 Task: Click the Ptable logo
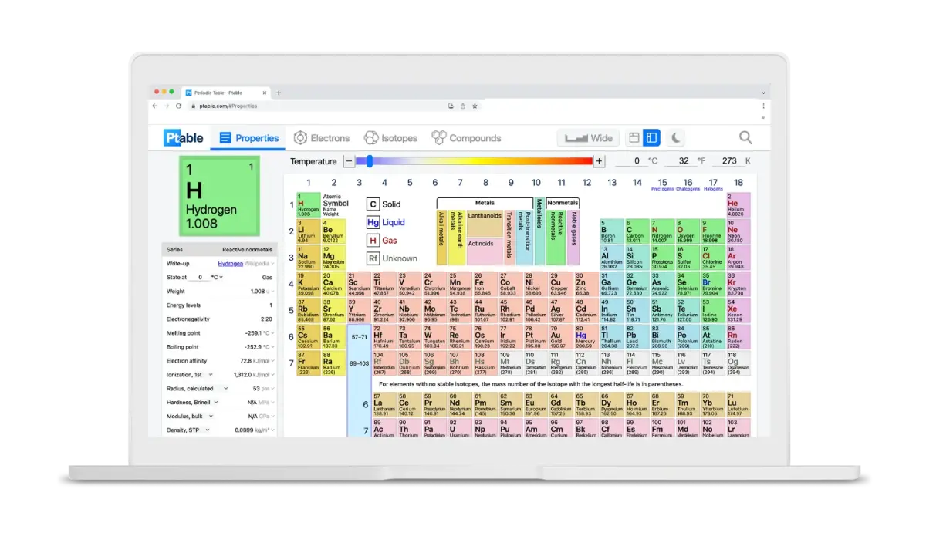[x=184, y=138]
